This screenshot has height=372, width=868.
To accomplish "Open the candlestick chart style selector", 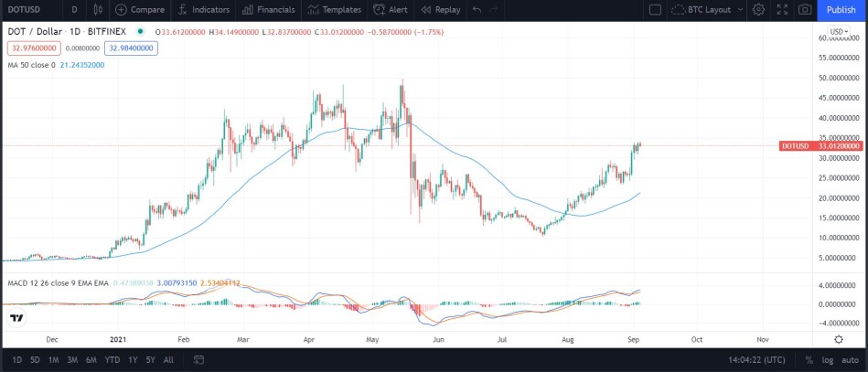I will (x=99, y=9).
